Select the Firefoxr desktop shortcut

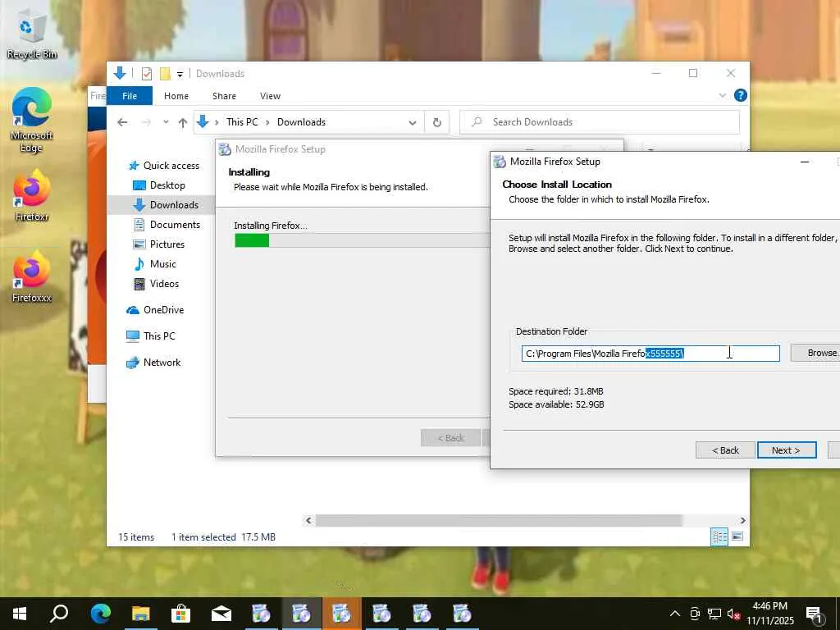[x=32, y=195]
